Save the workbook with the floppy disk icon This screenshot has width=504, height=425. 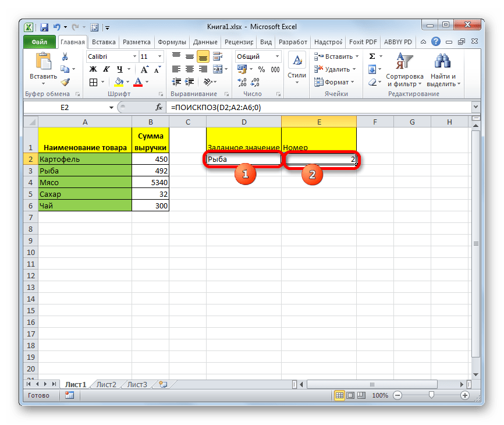click(x=44, y=27)
